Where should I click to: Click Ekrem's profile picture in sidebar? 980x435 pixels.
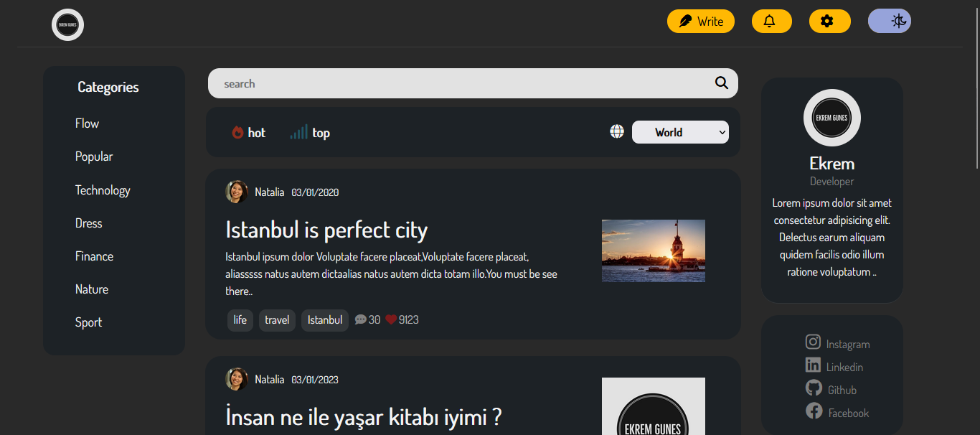point(832,118)
